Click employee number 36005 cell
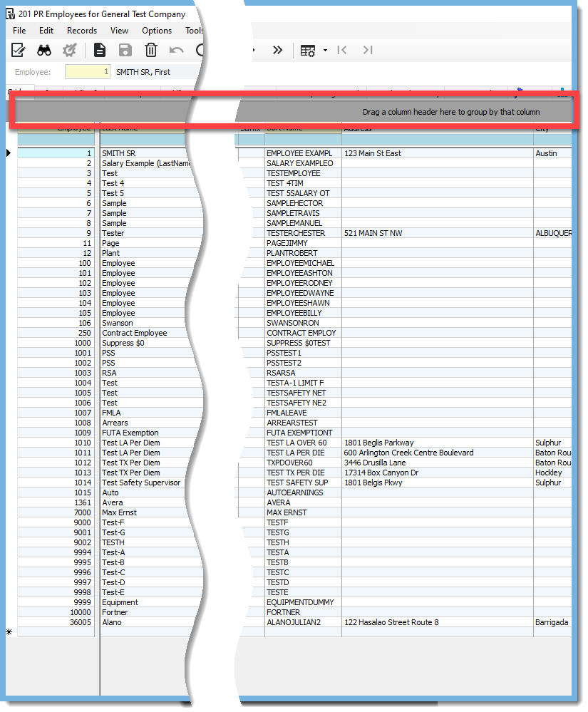The image size is (588, 712). tap(56, 622)
